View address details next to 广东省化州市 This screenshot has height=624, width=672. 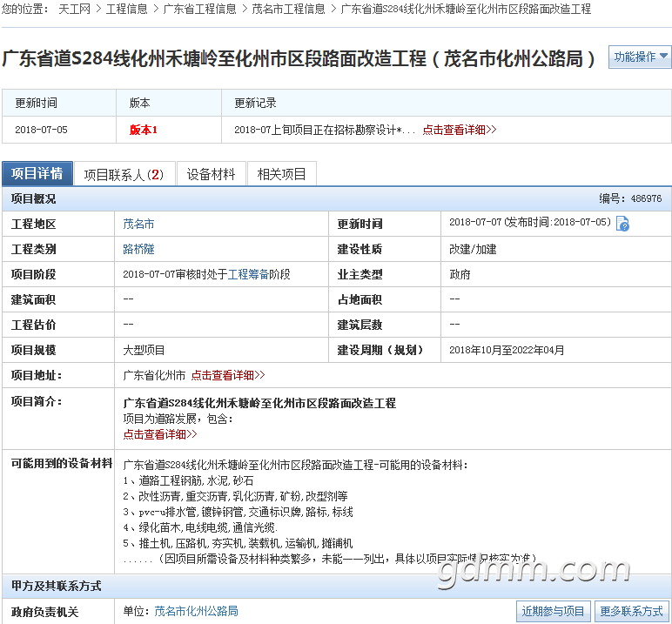[x=227, y=375]
